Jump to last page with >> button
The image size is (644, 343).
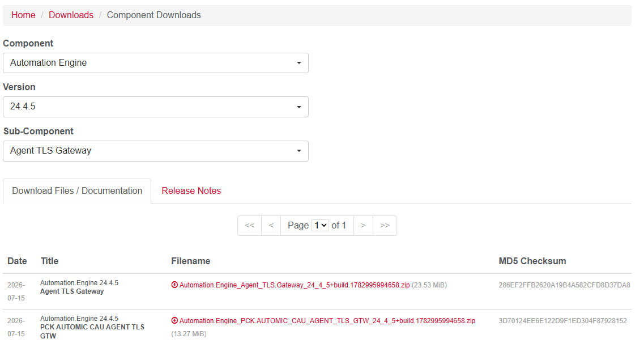pos(385,226)
